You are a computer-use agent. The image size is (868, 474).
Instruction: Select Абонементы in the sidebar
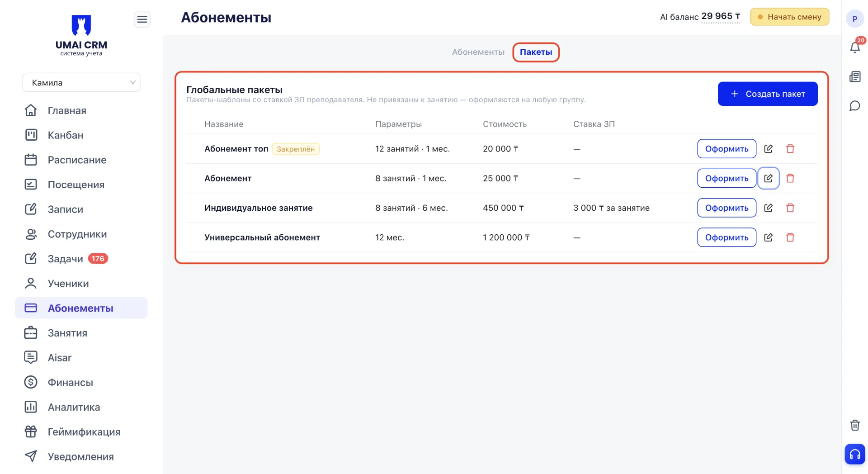pyautogui.click(x=81, y=308)
